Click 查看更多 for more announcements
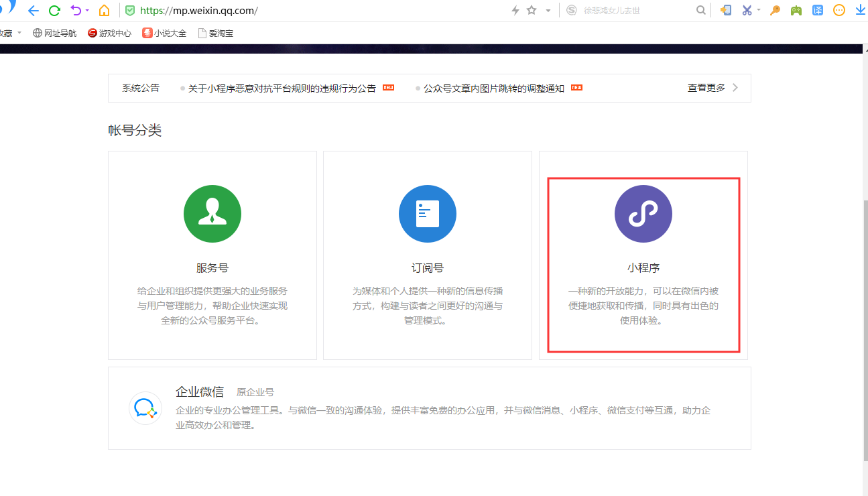The image size is (868, 496). click(x=706, y=88)
